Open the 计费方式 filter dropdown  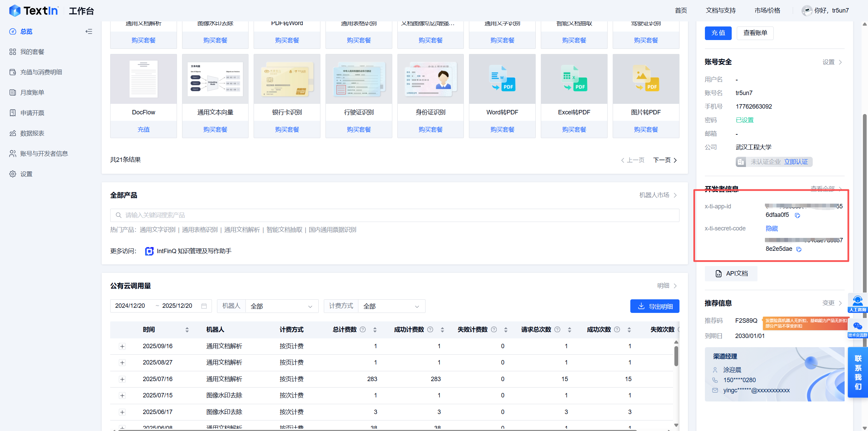[x=391, y=306]
